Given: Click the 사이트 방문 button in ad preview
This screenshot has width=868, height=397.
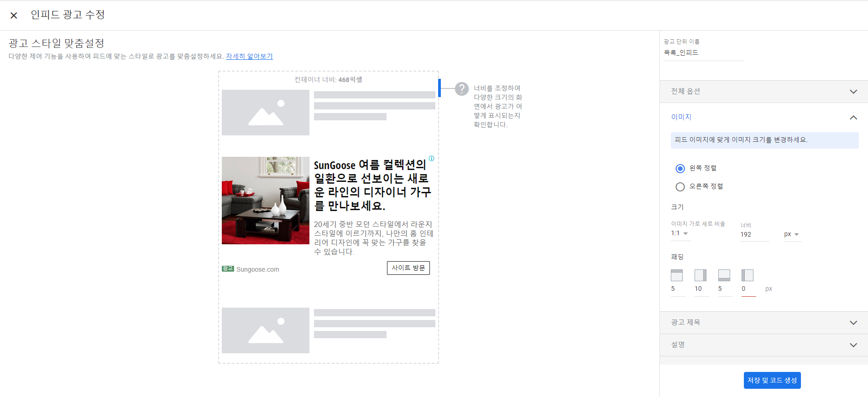Looking at the screenshot, I should 408,268.
